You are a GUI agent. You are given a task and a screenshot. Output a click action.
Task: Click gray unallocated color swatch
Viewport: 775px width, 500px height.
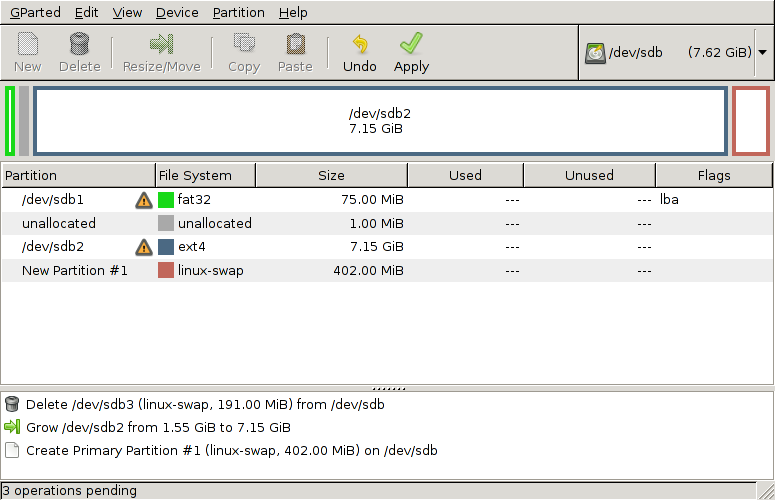pos(166,223)
